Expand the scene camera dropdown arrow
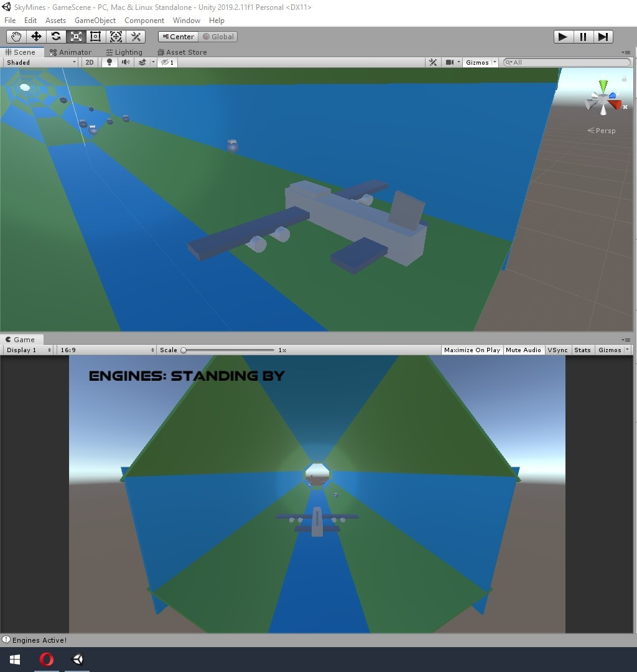637x672 pixels. (459, 62)
